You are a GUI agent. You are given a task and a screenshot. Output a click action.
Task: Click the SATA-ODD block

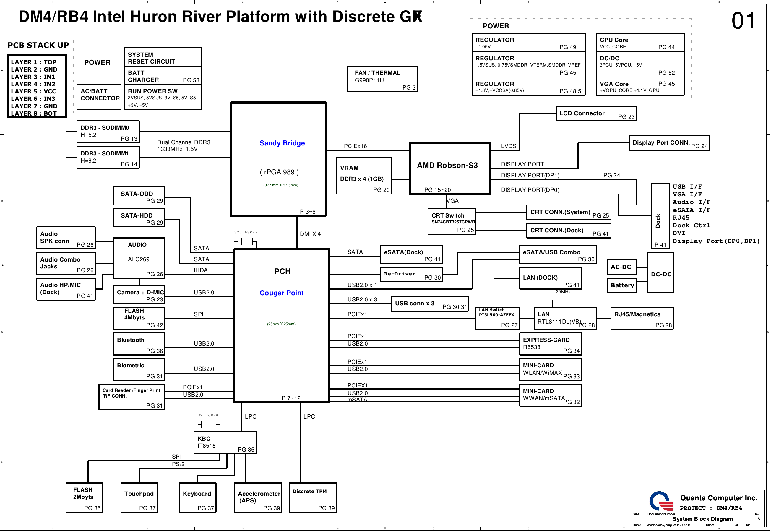coord(139,196)
